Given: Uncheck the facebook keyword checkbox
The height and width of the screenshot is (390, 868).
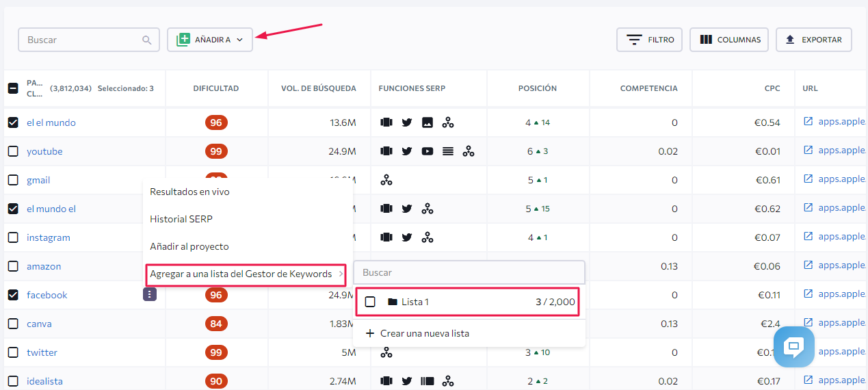Looking at the screenshot, I should click(x=13, y=295).
